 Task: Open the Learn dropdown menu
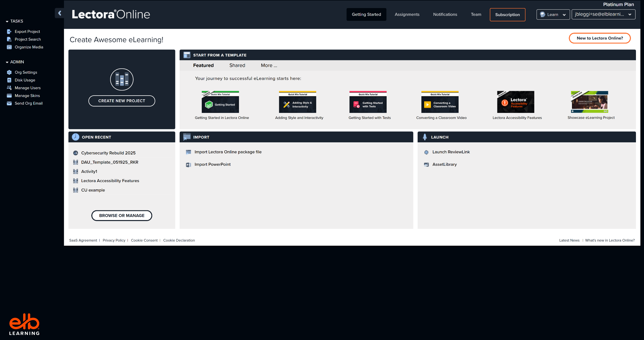pyautogui.click(x=553, y=15)
